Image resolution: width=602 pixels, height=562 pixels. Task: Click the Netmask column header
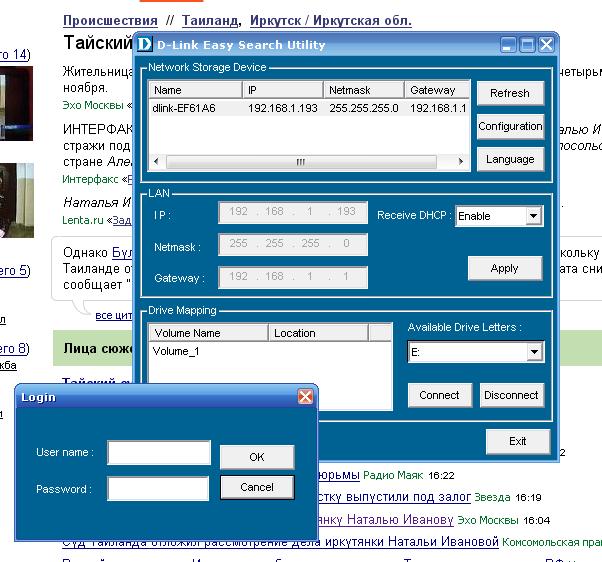(x=364, y=90)
